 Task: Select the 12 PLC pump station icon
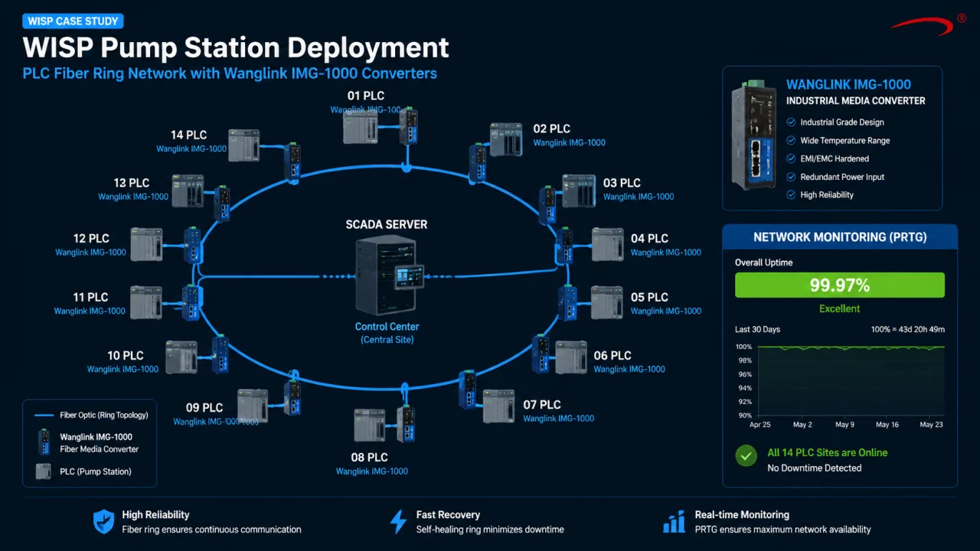pyautogui.click(x=146, y=243)
